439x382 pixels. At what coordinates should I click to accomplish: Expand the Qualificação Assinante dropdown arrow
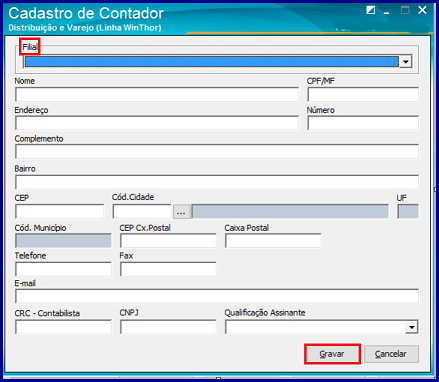[412, 327]
